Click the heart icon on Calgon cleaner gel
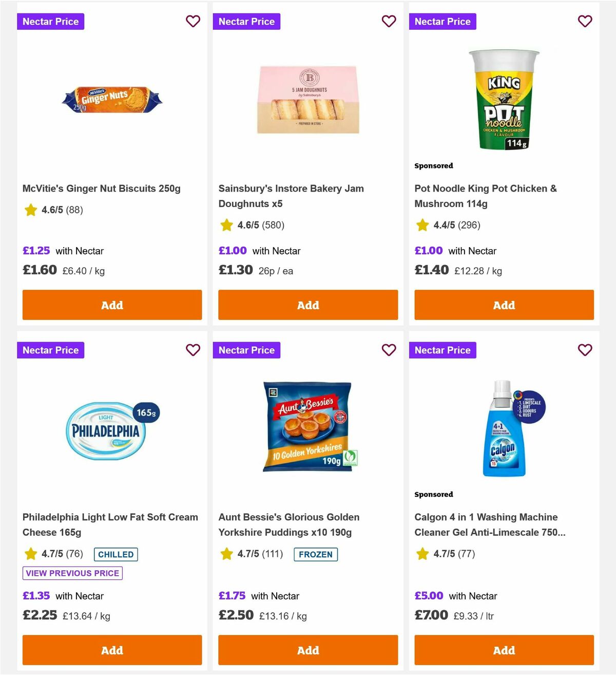The height and width of the screenshot is (675, 616). [585, 350]
